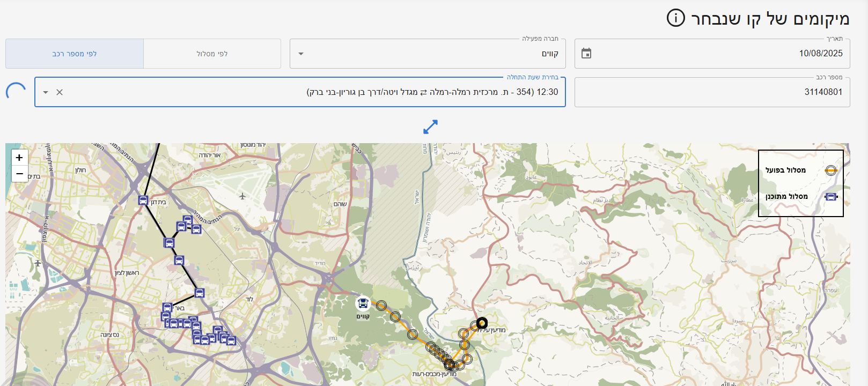Click the קווים live bus icon on the map
Viewport: 868px width, 386px height.
(x=363, y=303)
